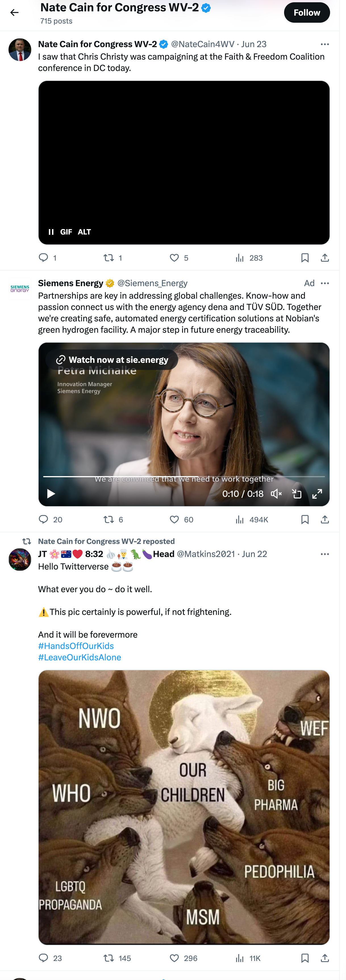Open more options on Siemens Energy ad
Screen dimensions: 346x980
pyautogui.click(x=324, y=283)
